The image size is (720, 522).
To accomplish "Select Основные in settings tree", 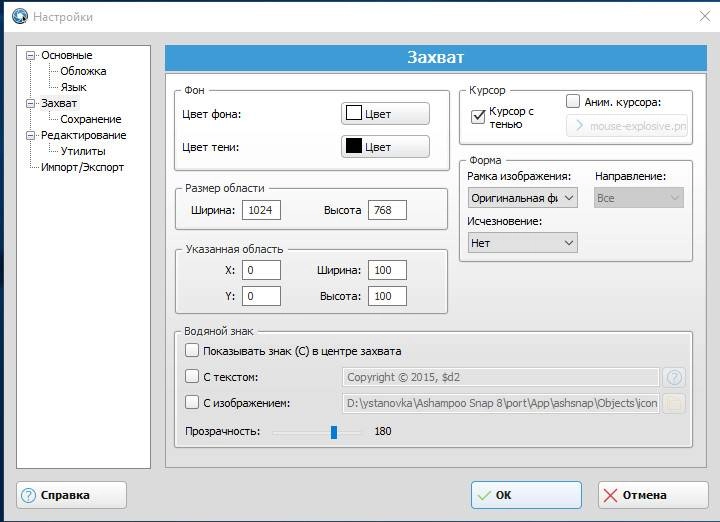I will pos(67,55).
